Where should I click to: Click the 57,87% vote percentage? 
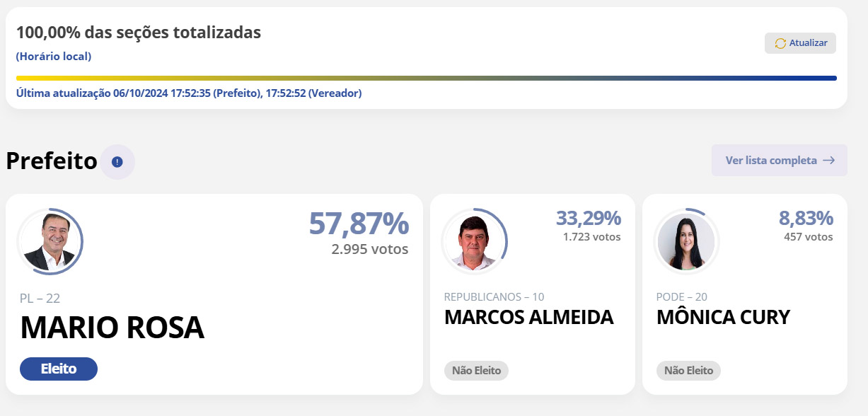(x=359, y=224)
